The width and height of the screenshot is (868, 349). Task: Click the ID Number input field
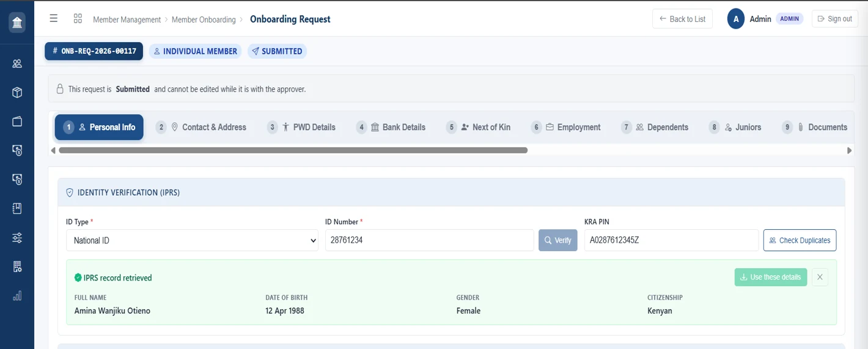click(x=429, y=240)
